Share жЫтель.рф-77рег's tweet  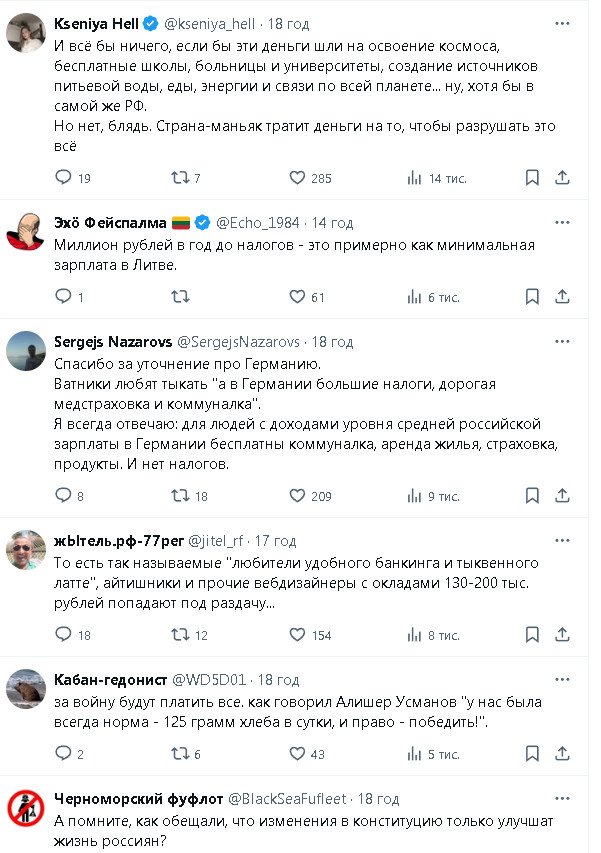[563, 634]
